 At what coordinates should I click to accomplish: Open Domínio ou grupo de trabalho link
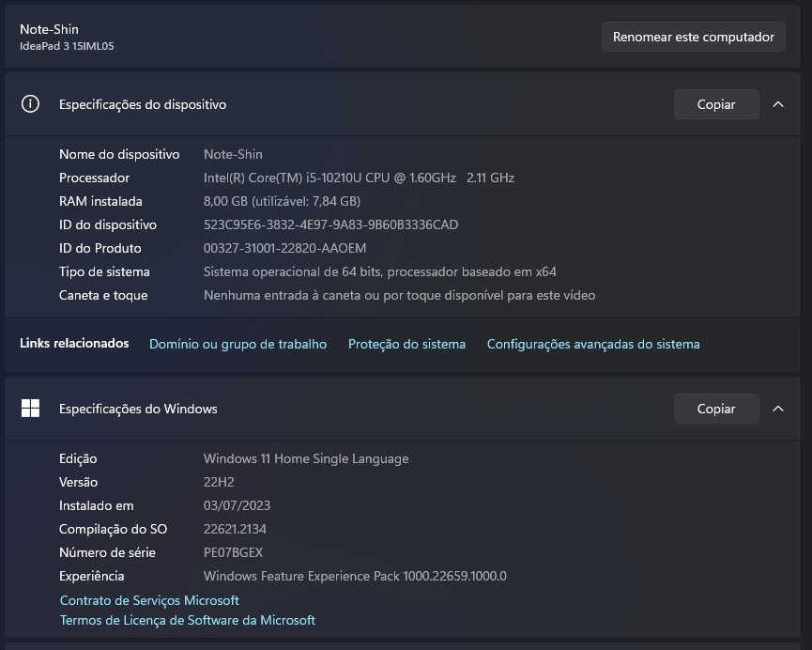[237, 344]
